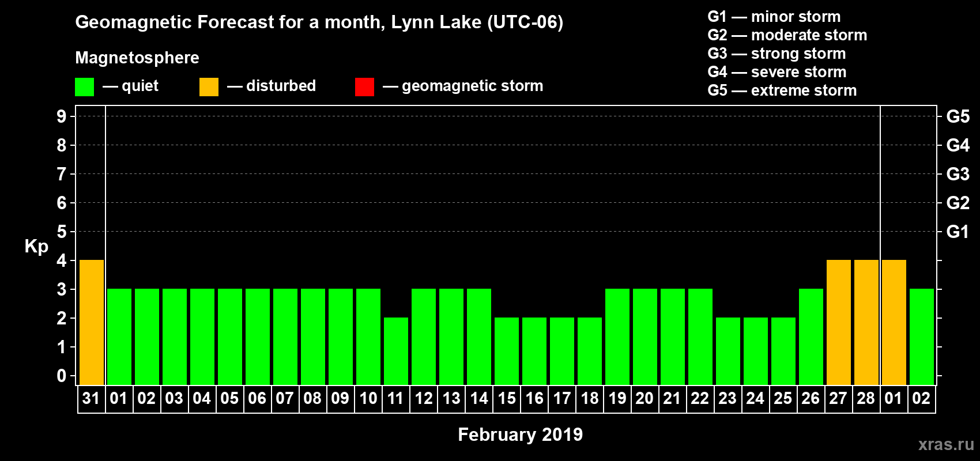
Task: Click the Kp axis title
Action: (x=36, y=246)
